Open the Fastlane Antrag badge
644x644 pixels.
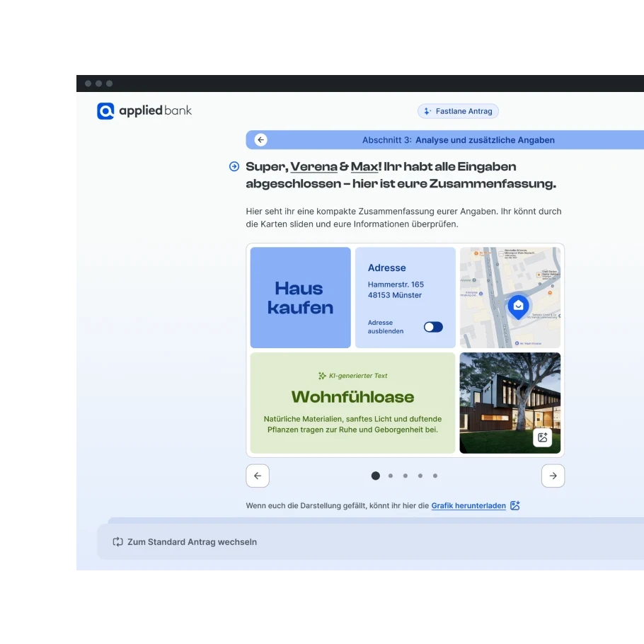point(458,111)
